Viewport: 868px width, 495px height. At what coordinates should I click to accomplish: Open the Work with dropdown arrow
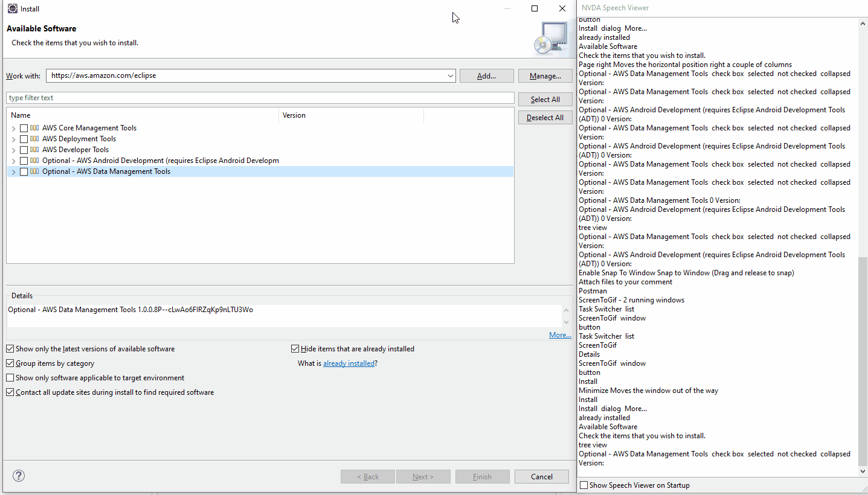451,76
